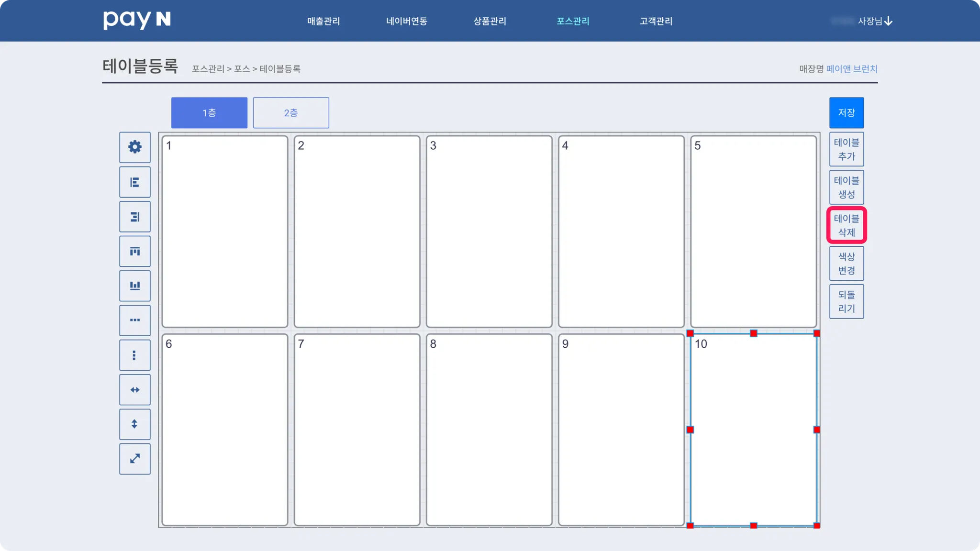Click the horizontal double-arrow width icon

pos(135,390)
